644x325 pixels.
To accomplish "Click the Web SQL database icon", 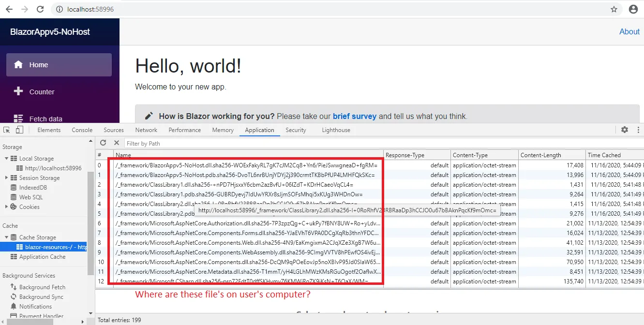I will point(14,197).
